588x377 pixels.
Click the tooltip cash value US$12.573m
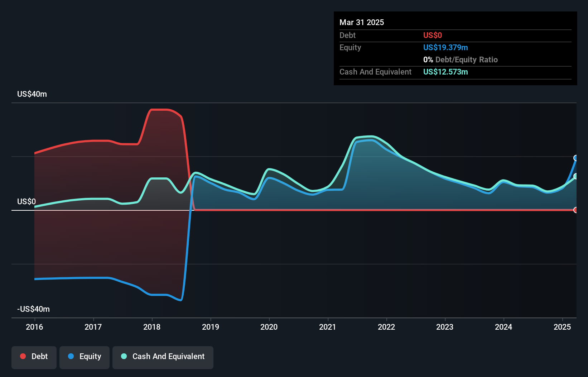(x=445, y=72)
